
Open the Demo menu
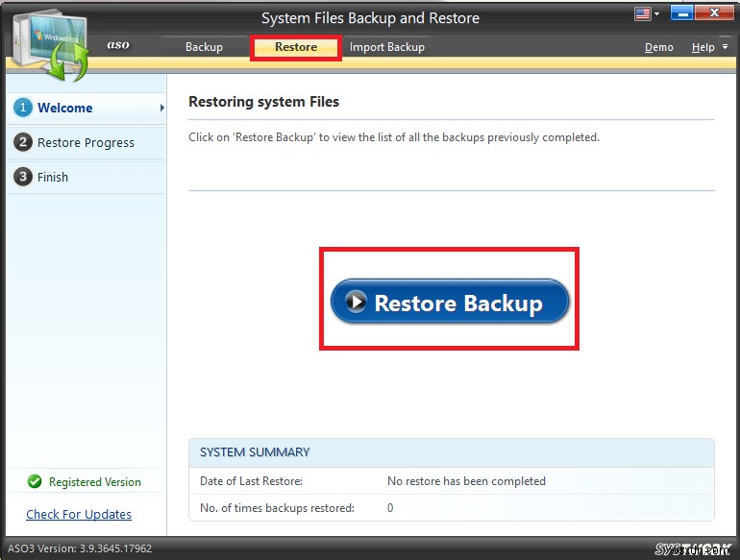(x=659, y=47)
